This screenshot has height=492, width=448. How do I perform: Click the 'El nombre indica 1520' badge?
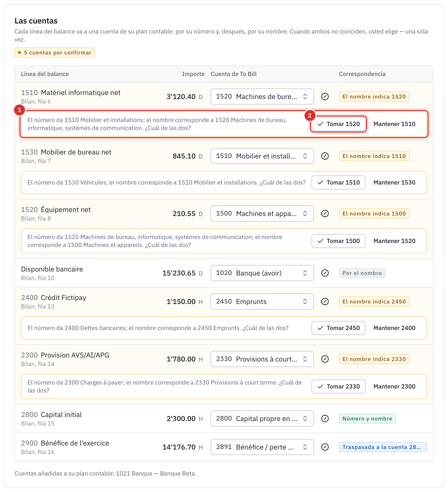click(374, 96)
